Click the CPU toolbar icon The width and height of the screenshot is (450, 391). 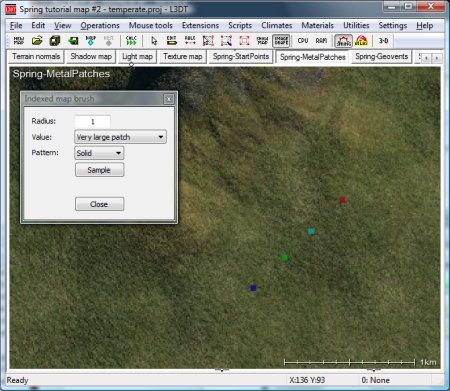[303, 41]
